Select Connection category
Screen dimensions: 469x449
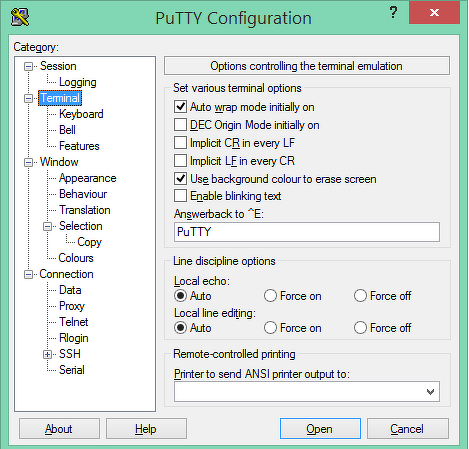click(x=66, y=274)
